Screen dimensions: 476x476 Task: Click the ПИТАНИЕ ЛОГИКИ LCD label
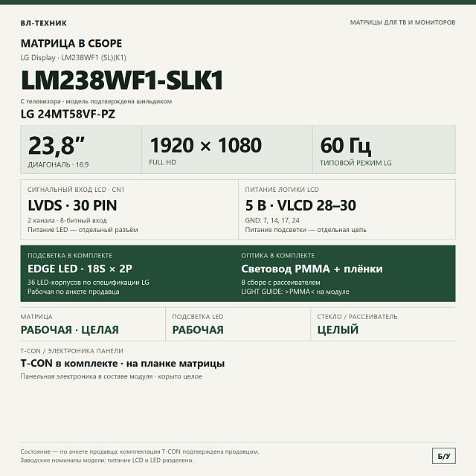point(282,190)
